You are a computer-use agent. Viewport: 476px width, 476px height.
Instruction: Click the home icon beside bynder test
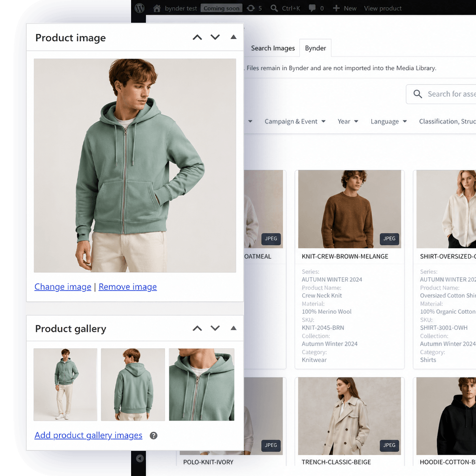click(157, 8)
